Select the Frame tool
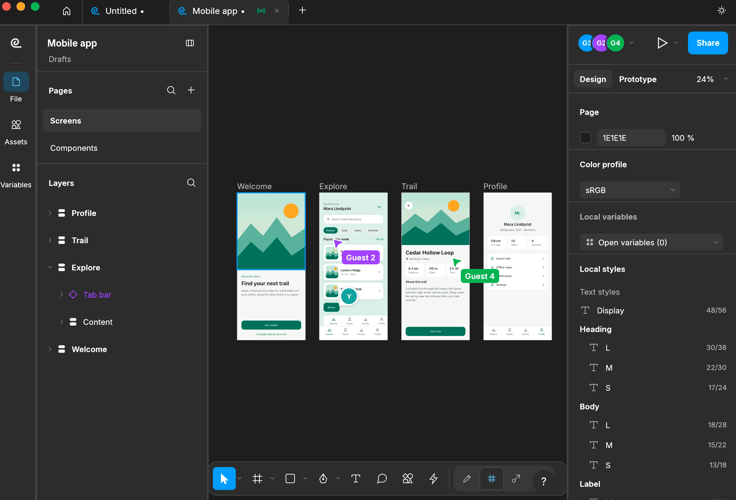Image resolution: width=736 pixels, height=500 pixels. pyautogui.click(x=257, y=479)
